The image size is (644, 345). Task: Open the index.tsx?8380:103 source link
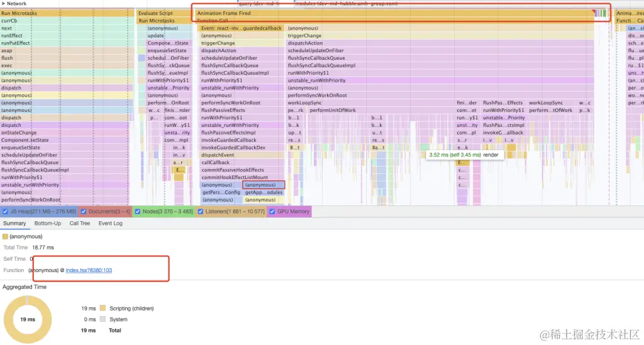click(89, 270)
